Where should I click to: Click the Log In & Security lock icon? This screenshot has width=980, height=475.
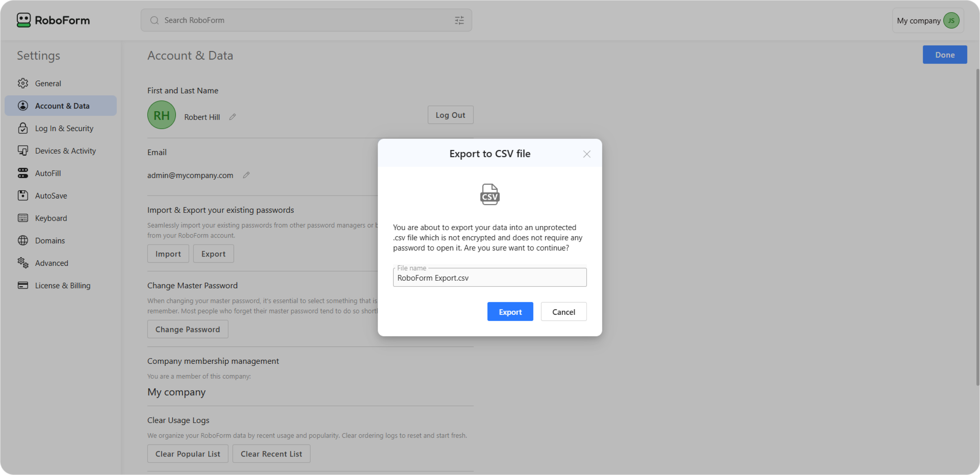(23, 128)
